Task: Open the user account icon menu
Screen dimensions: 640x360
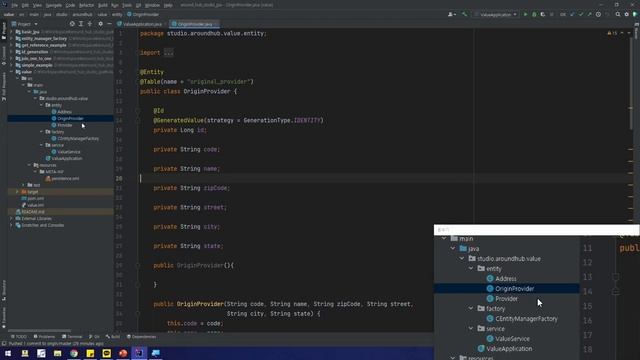Action: point(451,14)
